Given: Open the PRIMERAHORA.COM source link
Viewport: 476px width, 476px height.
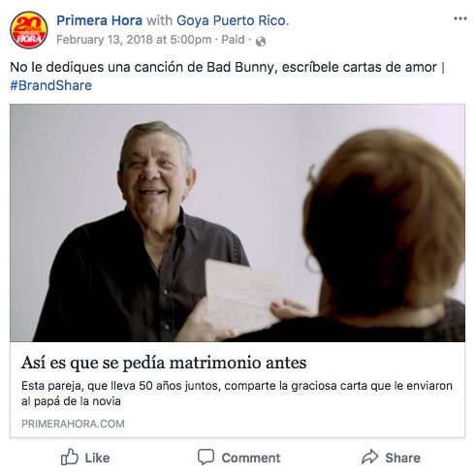Looking at the screenshot, I should 73,424.
